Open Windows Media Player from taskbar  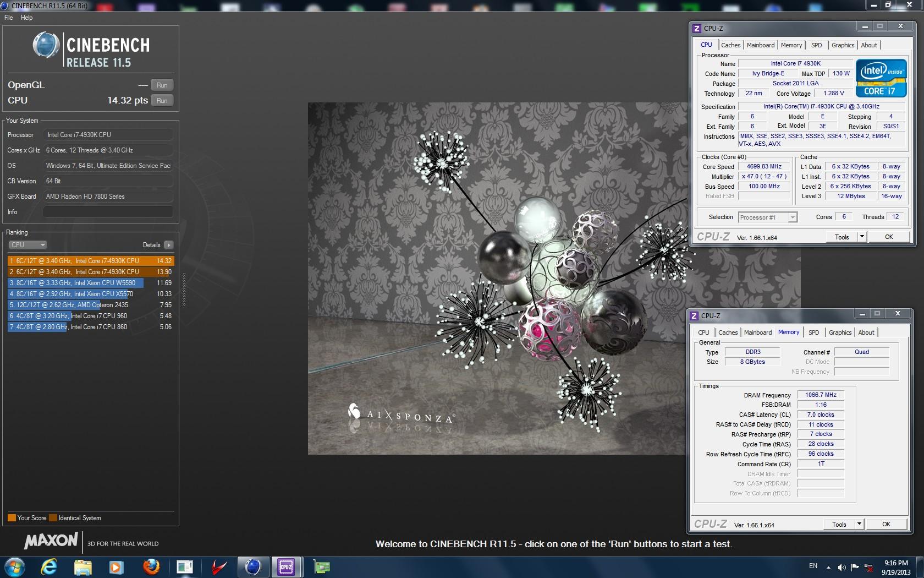click(x=116, y=567)
